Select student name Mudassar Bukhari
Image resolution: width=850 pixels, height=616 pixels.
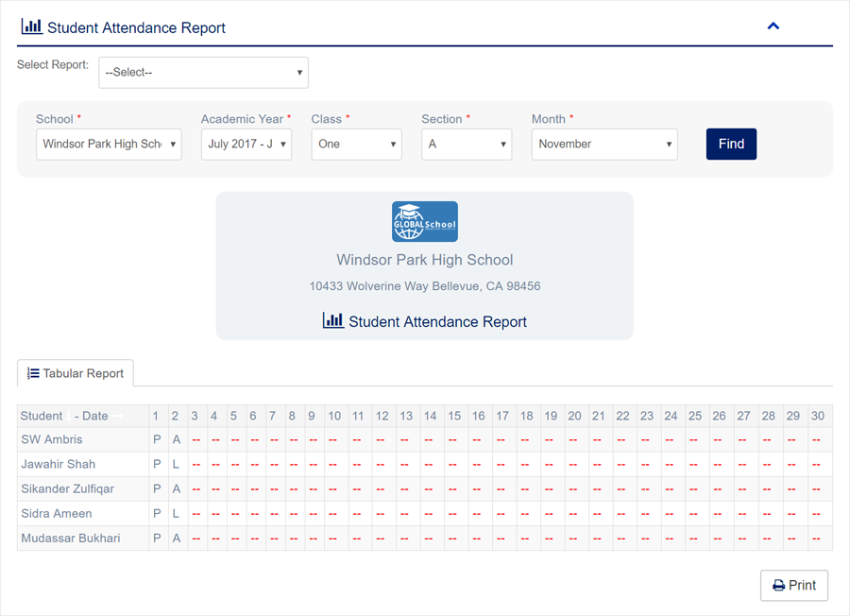click(x=71, y=539)
